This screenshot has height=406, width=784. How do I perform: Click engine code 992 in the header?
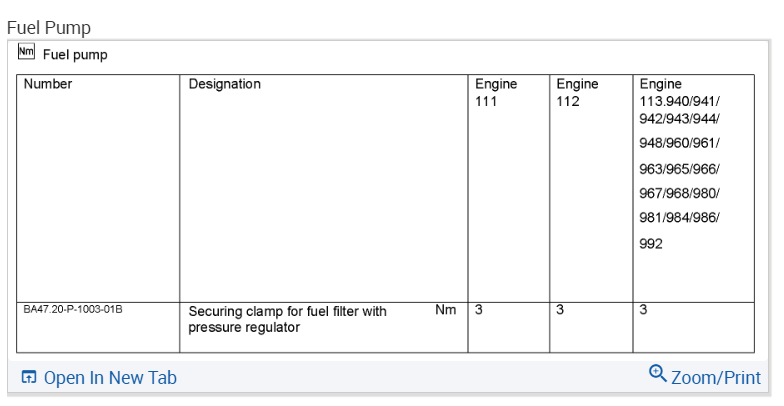[x=651, y=243]
